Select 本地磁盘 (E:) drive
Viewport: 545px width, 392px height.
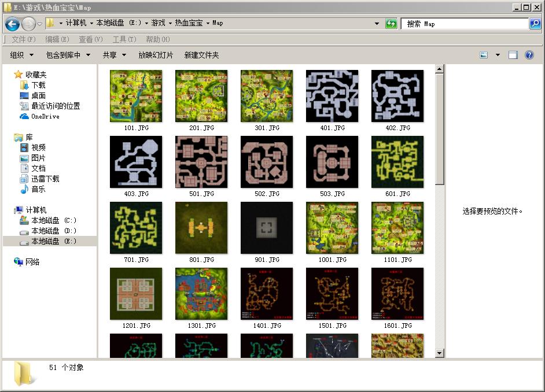click(x=54, y=241)
